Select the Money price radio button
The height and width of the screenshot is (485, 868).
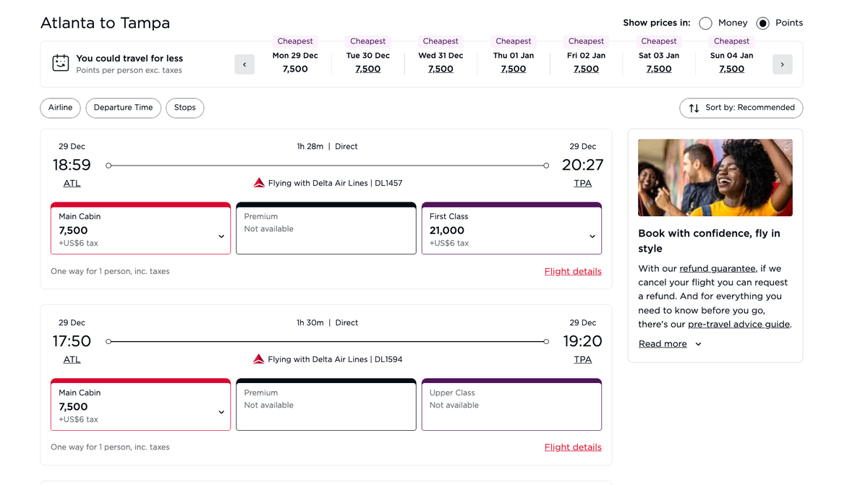click(705, 23)
